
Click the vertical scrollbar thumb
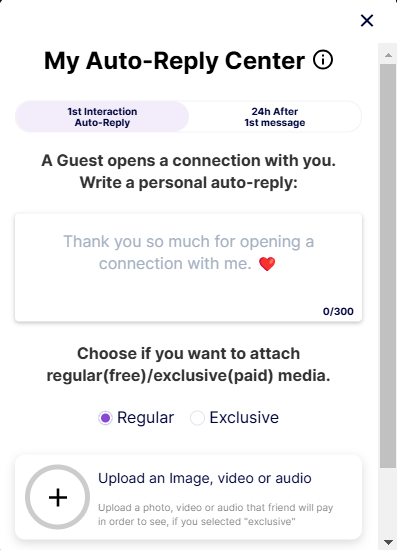tap(388, 266)
